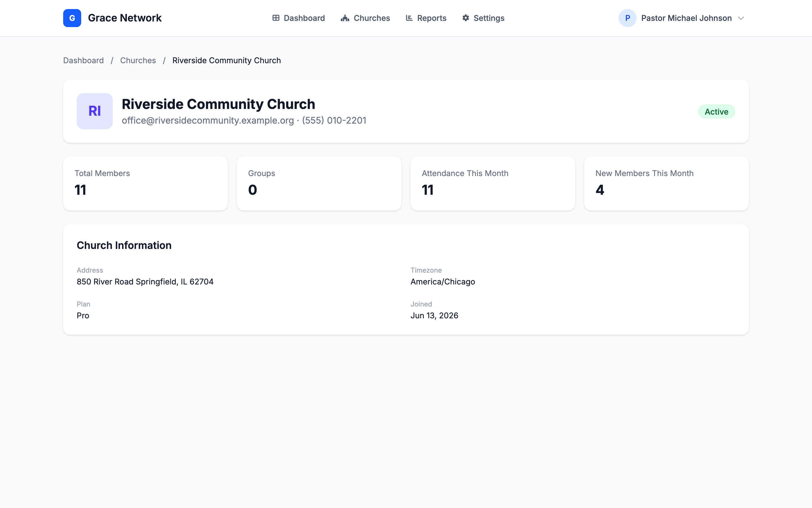
Task: Click the Pro plan value
Action: (x=83, y=316)
